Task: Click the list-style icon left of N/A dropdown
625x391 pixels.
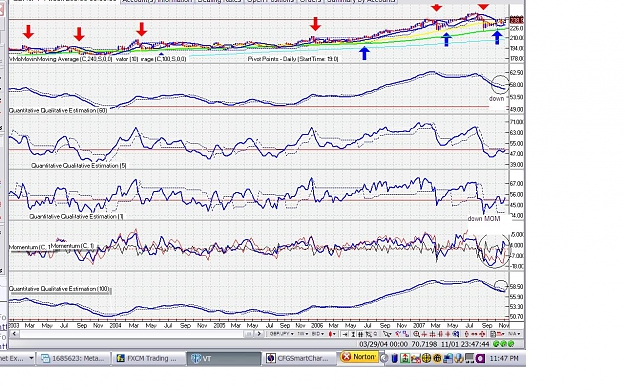Action: click(x=493, y=334)
